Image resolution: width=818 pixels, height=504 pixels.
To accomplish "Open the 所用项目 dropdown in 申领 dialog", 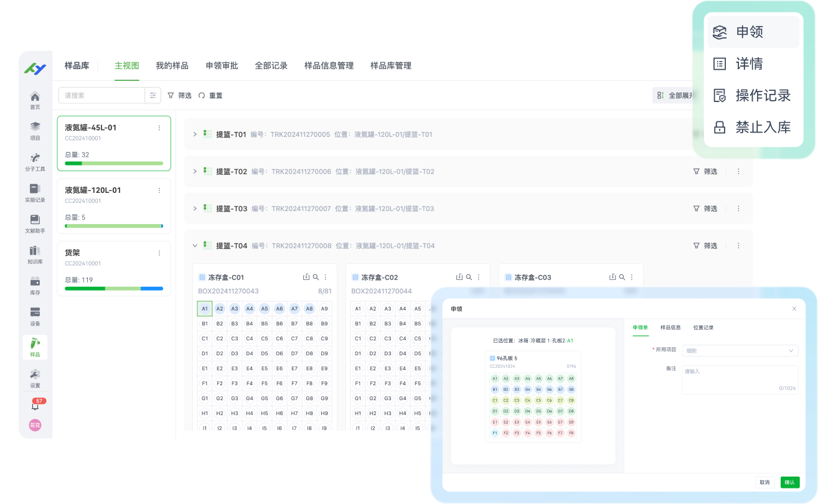I will pyautogui.click(x=740, y=350).
